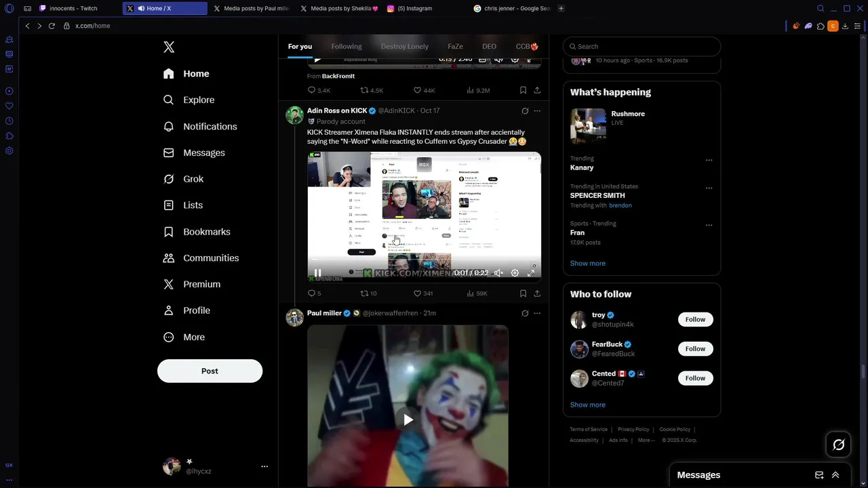
Task: Enter fullscreen on the Ximena Flaka video
Action: click(531, 273)
